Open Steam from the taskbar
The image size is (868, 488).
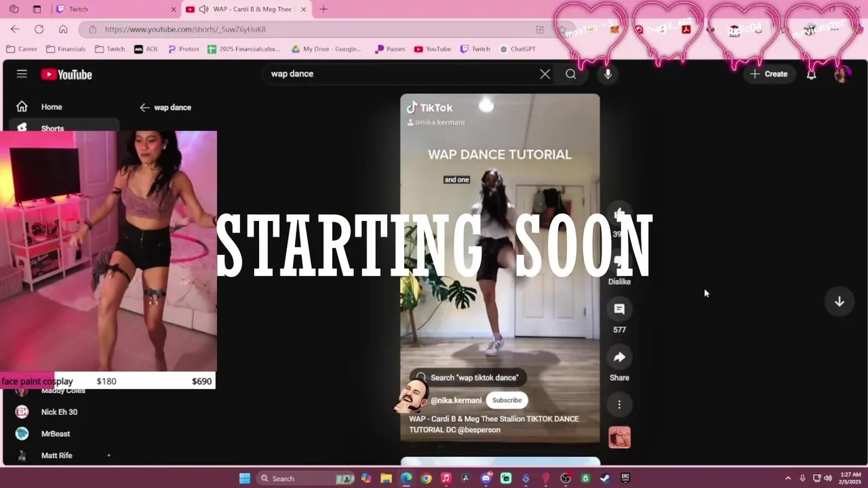click(x=605, y=478)
